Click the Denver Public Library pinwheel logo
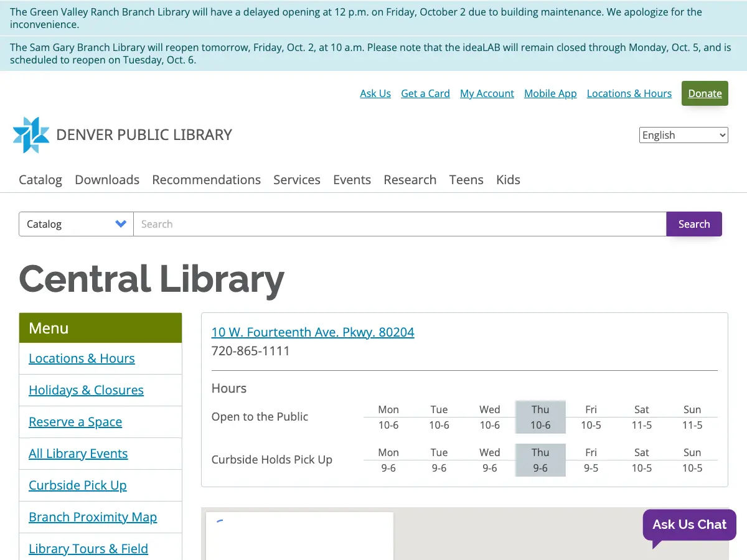Screen dimensions: 747x560 point(31,135)
